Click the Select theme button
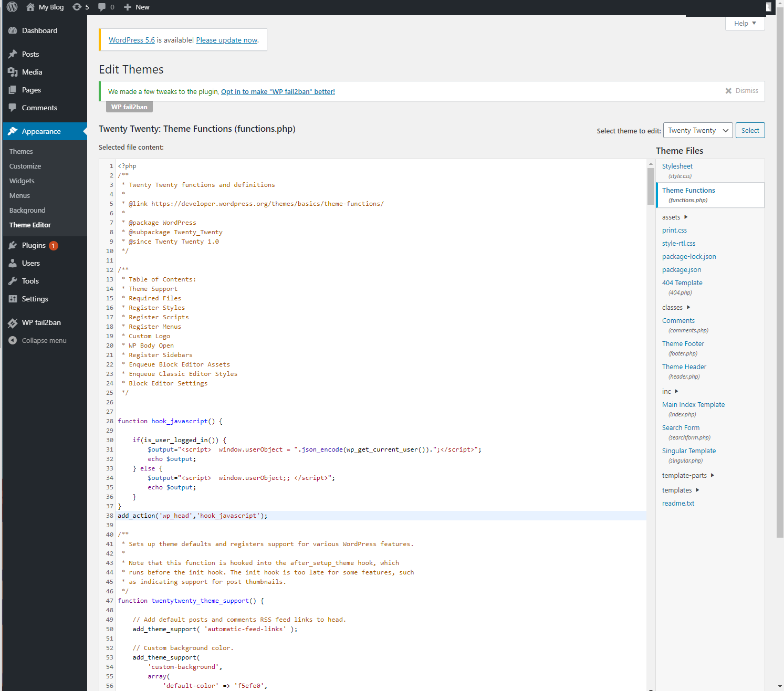Screen dimensions: 784x691 pos(750,130)
